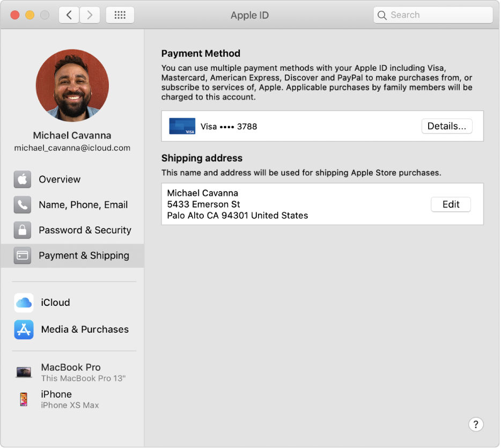The width and height of the screenshot is (501, 448).
Task: Open Details for Visa 3788
Action: (447, 126)
